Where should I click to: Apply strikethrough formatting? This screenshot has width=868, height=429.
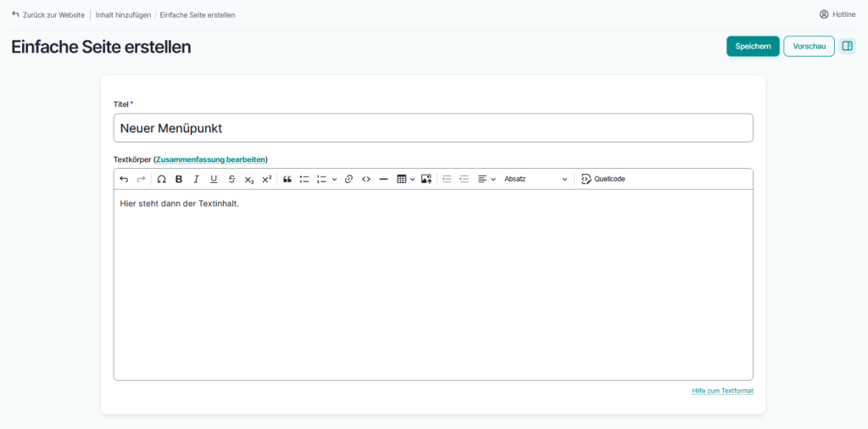click(231, 179)
